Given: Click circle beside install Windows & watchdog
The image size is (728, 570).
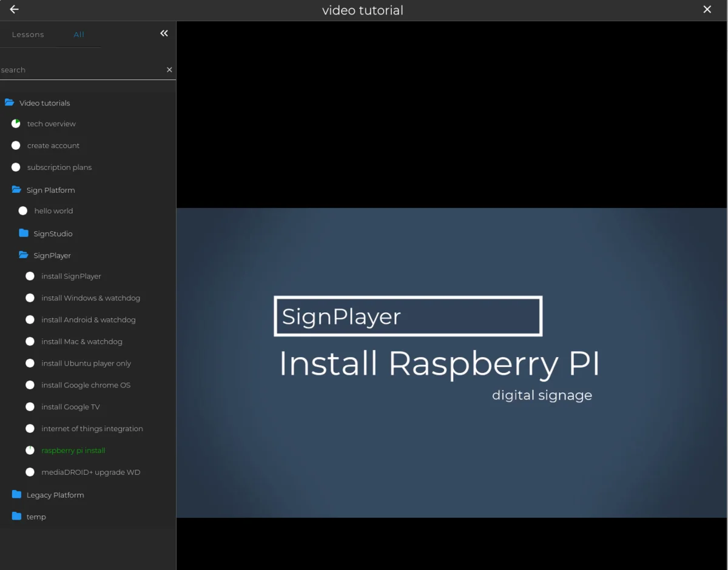Looking at the screenshot, I should [30, 298].
